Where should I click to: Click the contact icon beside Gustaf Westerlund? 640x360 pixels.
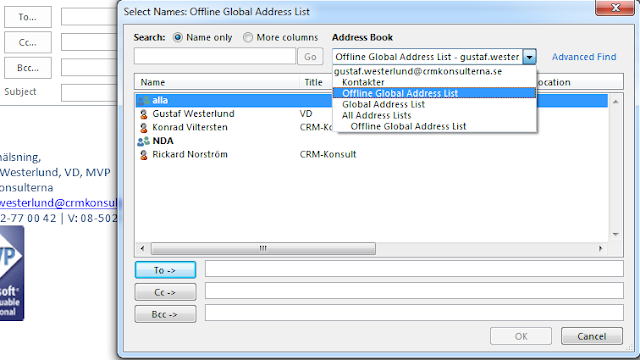coord(144,114)
